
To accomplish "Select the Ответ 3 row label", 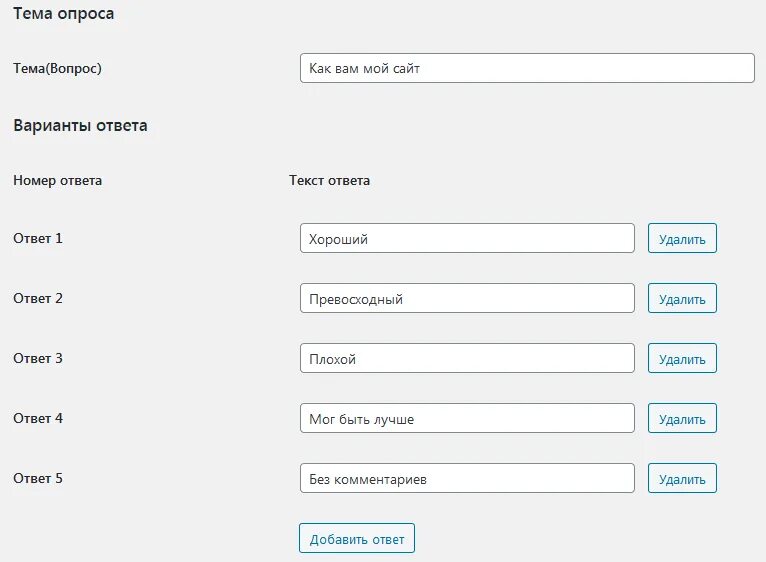I will [38, 358].
